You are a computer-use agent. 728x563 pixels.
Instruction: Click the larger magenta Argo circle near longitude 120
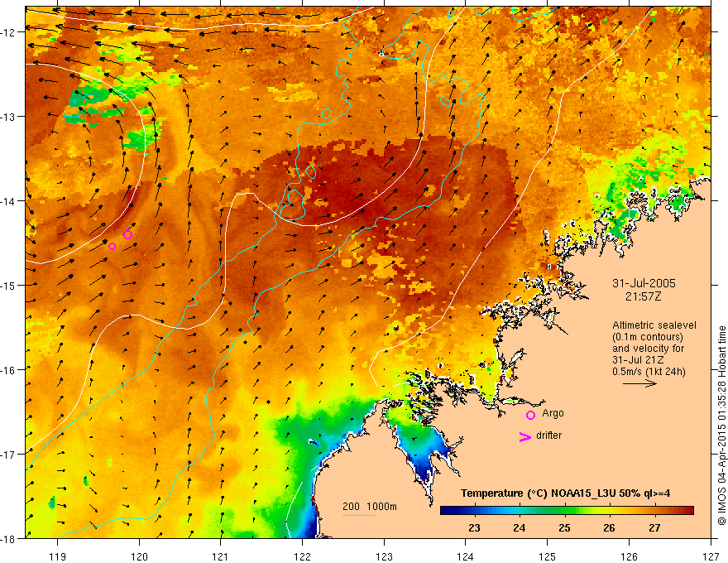tap(127, 234)
